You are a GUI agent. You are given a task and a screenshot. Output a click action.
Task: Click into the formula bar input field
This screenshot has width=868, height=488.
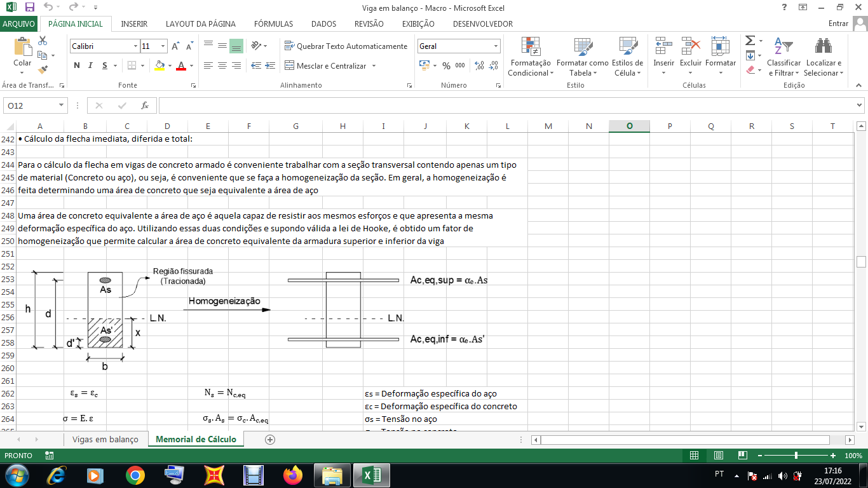(506, 105)
